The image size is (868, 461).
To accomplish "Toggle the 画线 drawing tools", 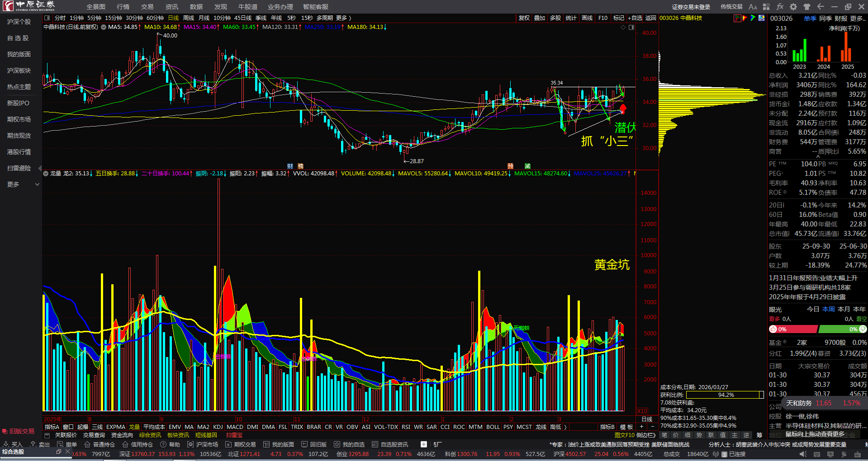I will click(x=587, y=18).
